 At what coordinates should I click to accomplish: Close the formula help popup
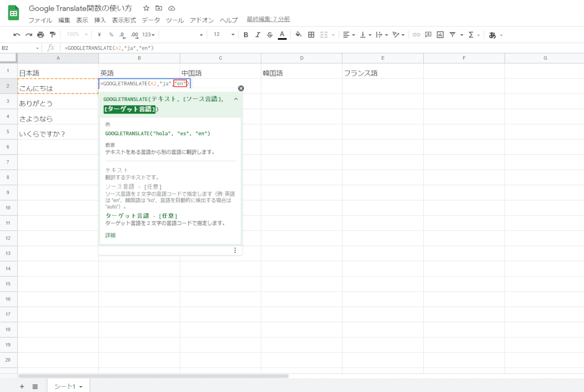coord(241,88)
